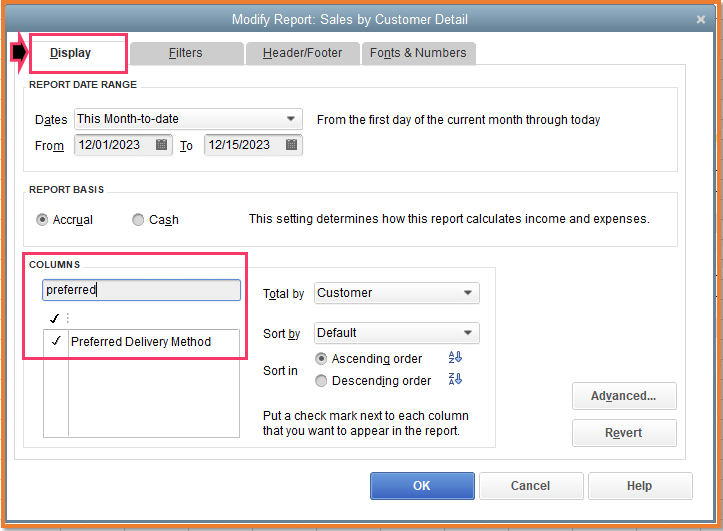This screenshot has height=531, width=723.
Task: Choose Ascending order sort option
Action: click(x=321, y=359)
